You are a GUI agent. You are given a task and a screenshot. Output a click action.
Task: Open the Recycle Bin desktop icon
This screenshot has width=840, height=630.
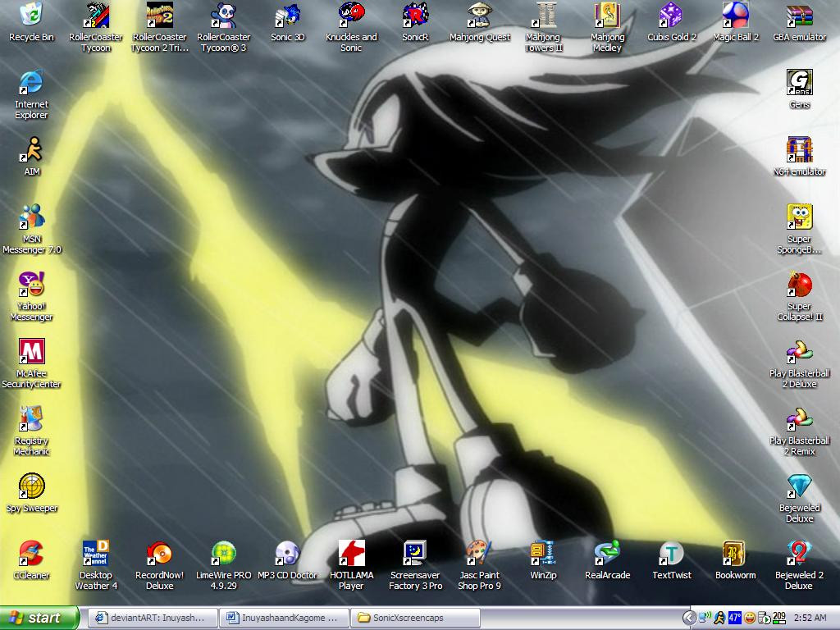(x=32, y=15)
